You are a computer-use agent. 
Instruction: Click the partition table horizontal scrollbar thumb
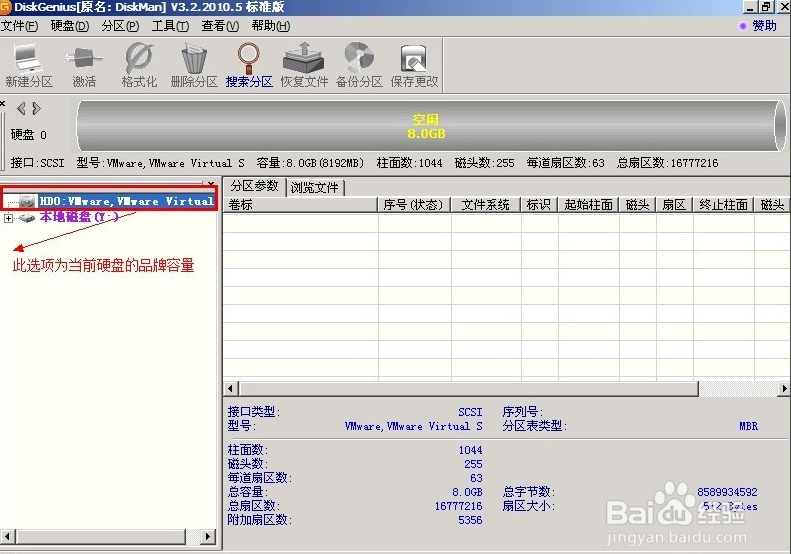[x=469, y=389]
